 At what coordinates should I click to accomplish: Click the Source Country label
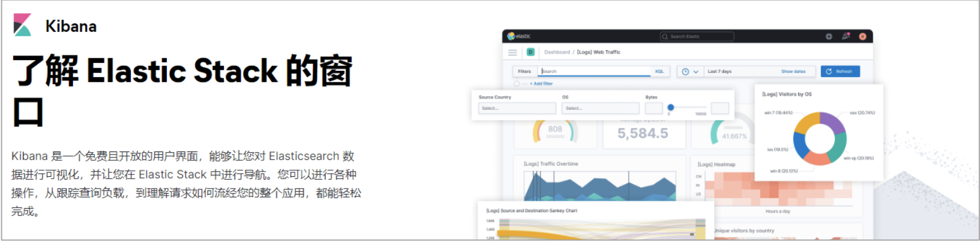495,97
